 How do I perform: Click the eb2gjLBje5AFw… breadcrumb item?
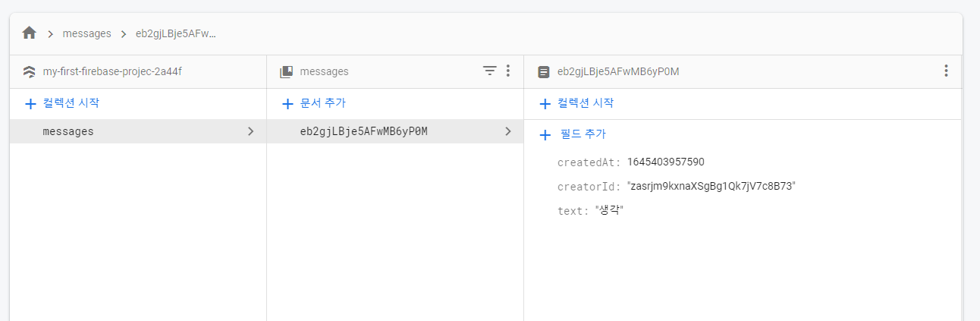[x=175, y=33]
